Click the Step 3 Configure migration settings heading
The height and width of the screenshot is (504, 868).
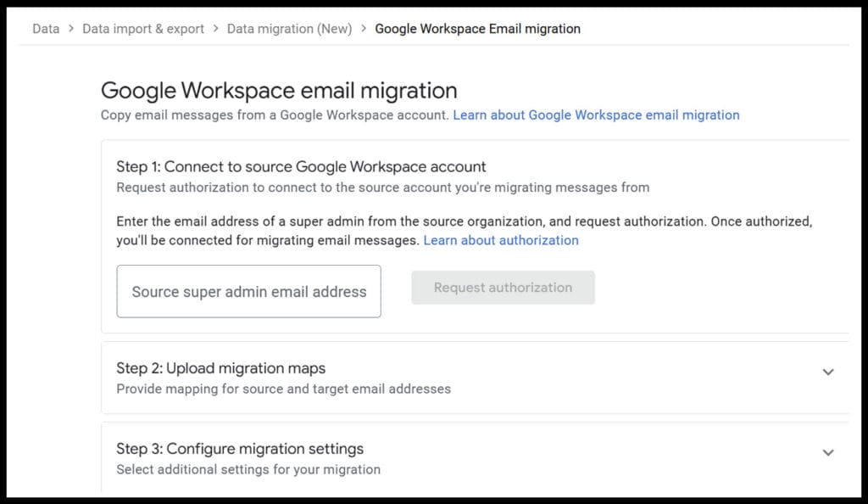click(x=240, y=449)
